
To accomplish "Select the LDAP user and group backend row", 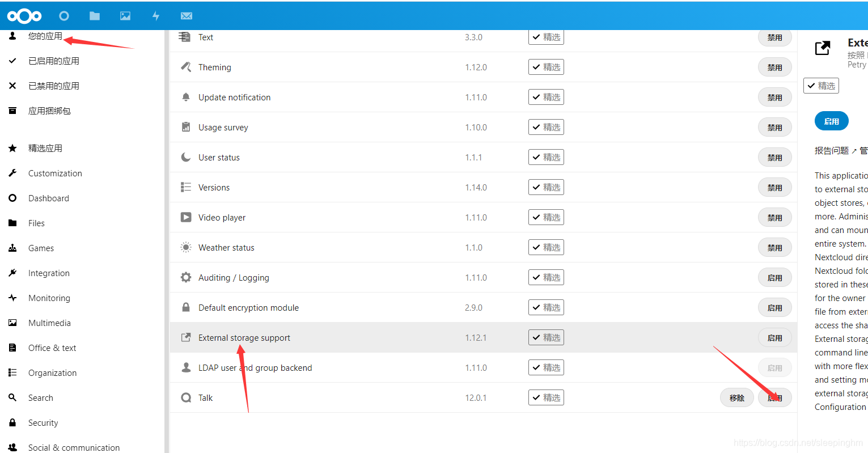I will tap(483, 367).
